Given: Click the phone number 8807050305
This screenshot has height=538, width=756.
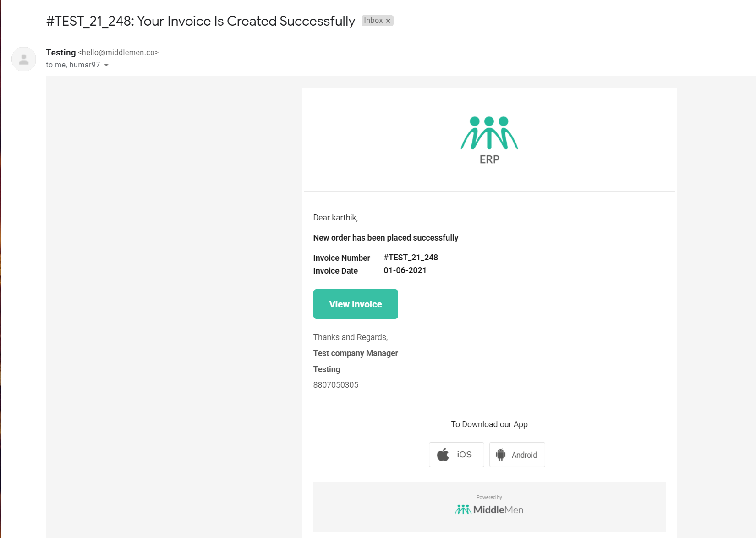Looking at the screenshot, I should [336, 385].
